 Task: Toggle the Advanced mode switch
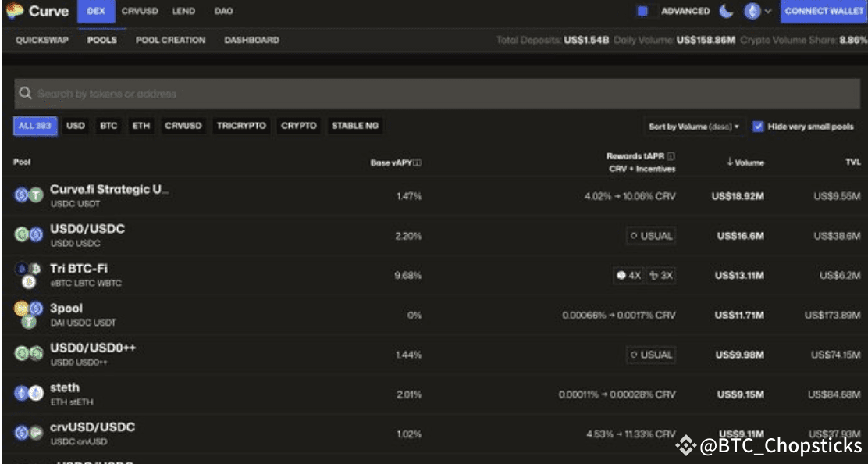coord(646,11)
